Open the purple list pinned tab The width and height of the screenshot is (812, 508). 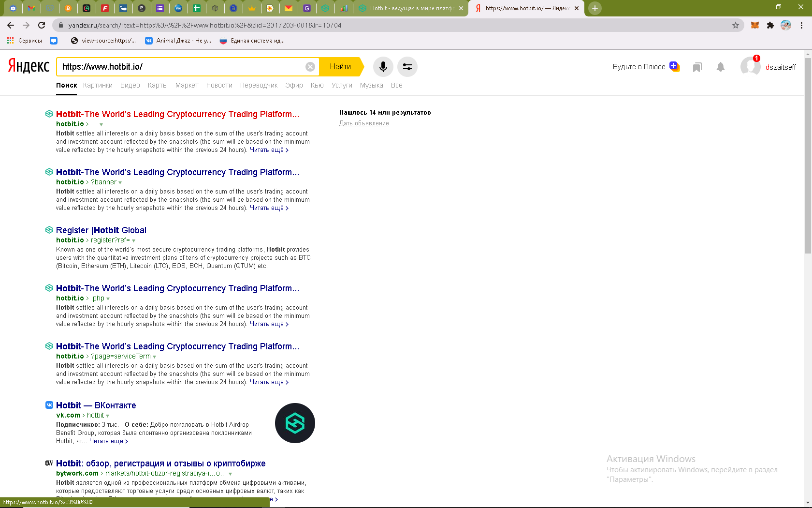tap(160, 8)
